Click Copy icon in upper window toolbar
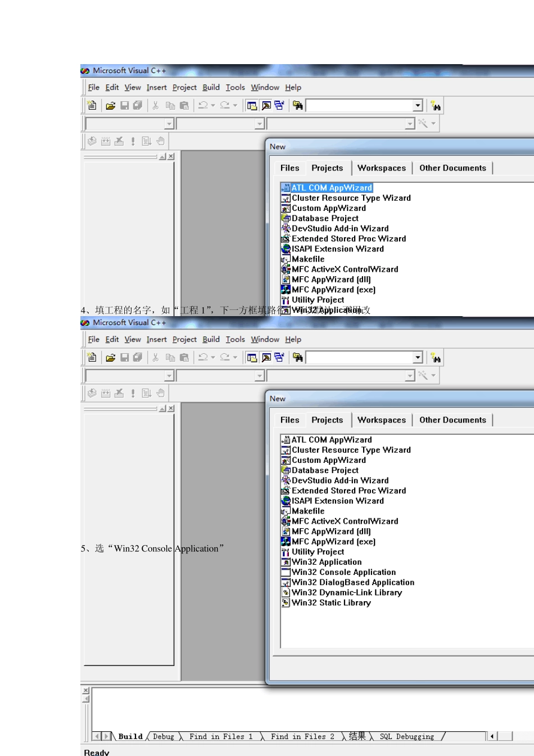The image size is (534, 756). (170, 105)
